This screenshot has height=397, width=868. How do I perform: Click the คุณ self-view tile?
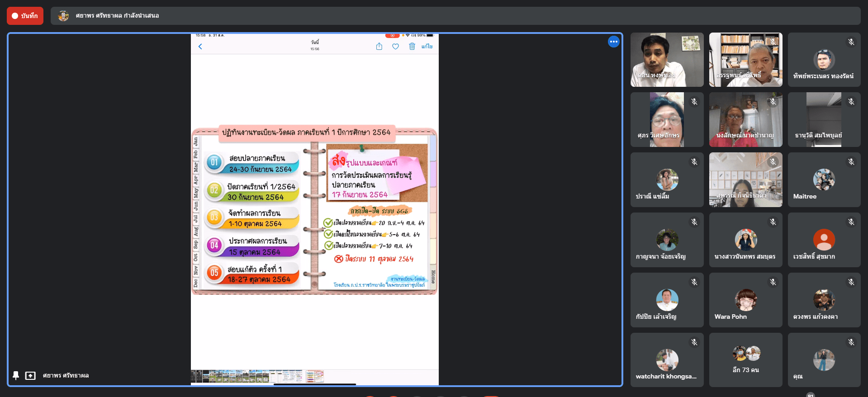click(x=824, y=360)
